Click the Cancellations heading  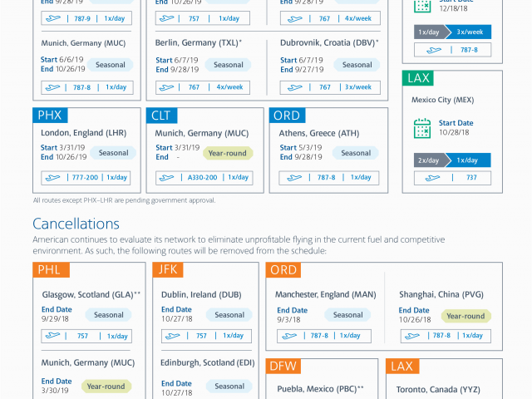76,224
